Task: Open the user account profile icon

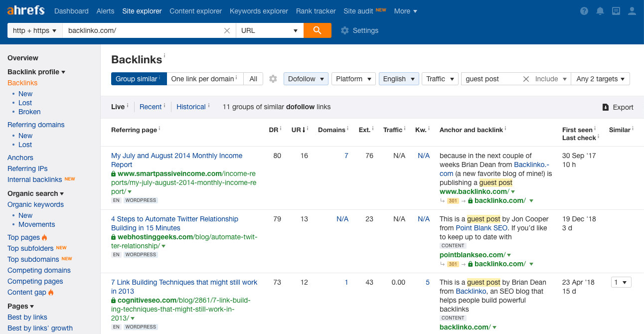Action: click(x=632, y=11)
